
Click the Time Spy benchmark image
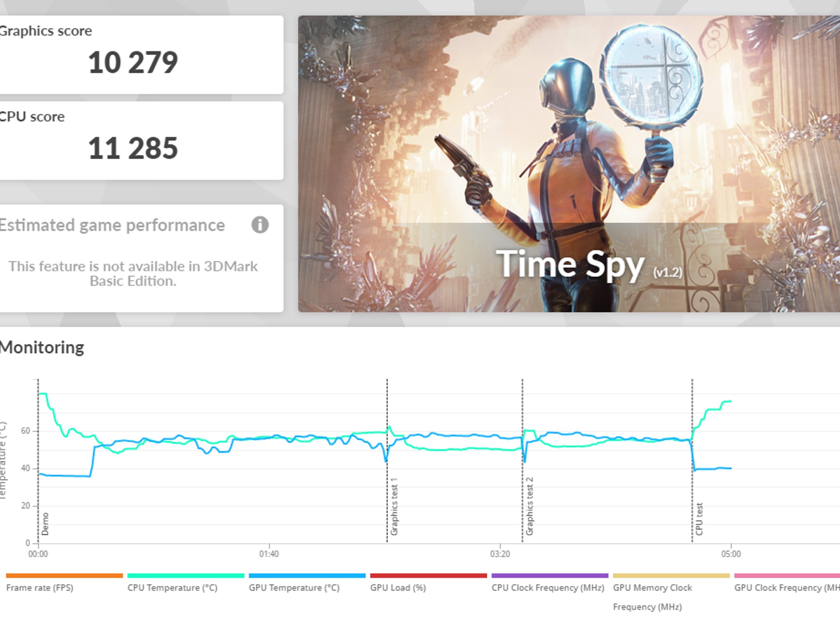point(569,164)
